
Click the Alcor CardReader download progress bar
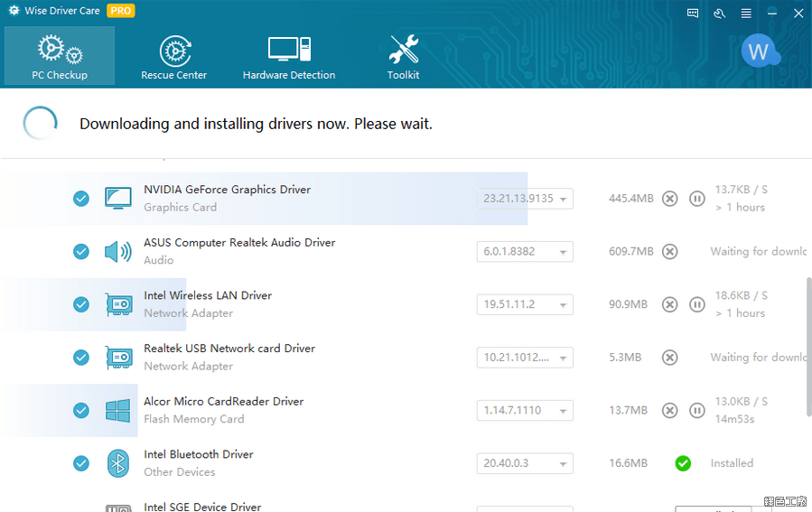pyautogui.click(x=69, y=411)
